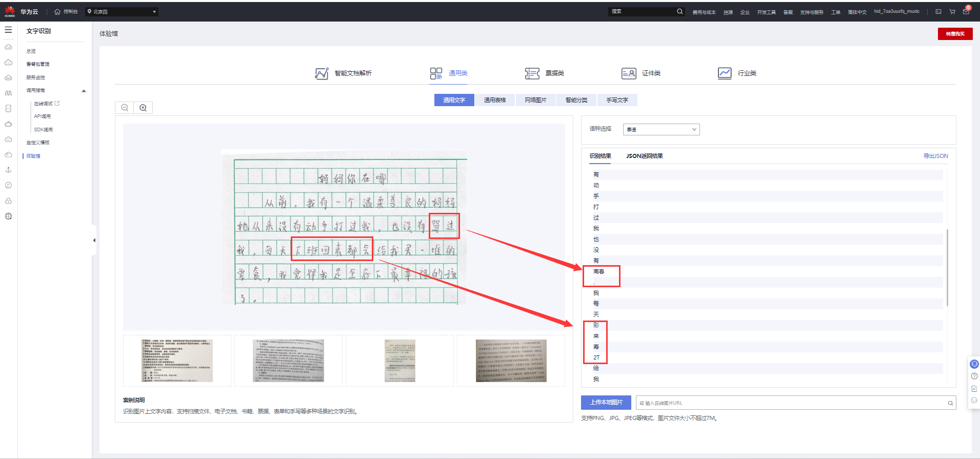Image resolution: width=980 pixels, height=459 pixels.
Task: Click the top bar search magnifier icon
Action: [680, 11]
